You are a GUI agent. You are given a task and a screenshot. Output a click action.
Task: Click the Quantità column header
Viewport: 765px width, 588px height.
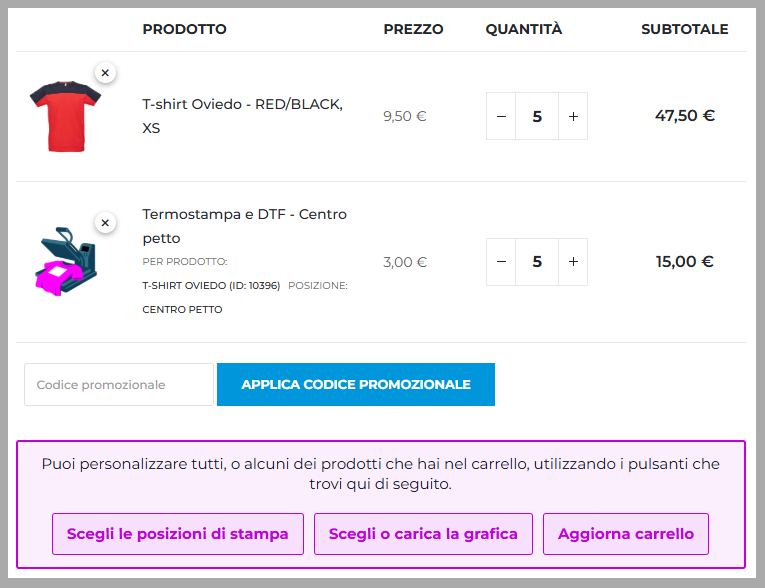(524, 29)
